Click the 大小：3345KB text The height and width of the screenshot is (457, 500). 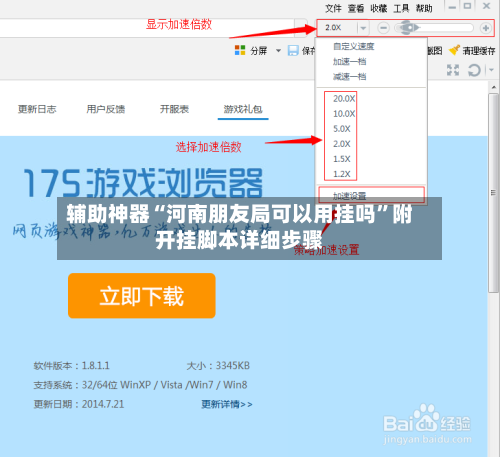tap(218, 366)
